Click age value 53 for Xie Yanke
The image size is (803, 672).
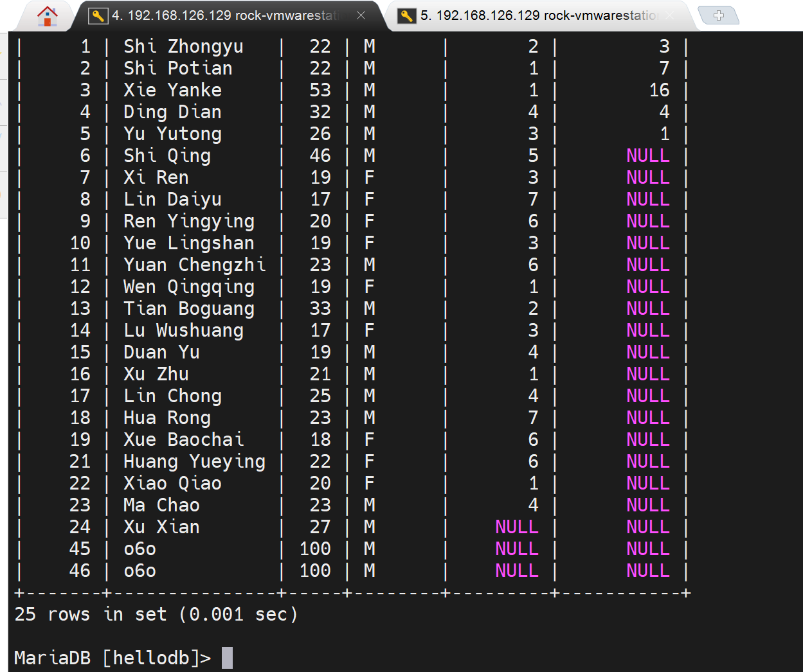coord(320,91)
